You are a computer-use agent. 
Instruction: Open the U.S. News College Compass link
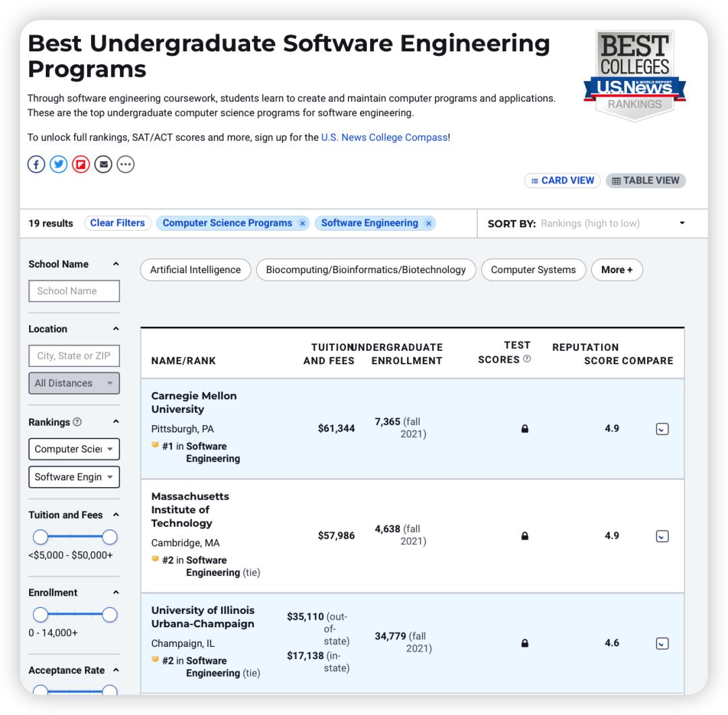[x=384, y=137]
